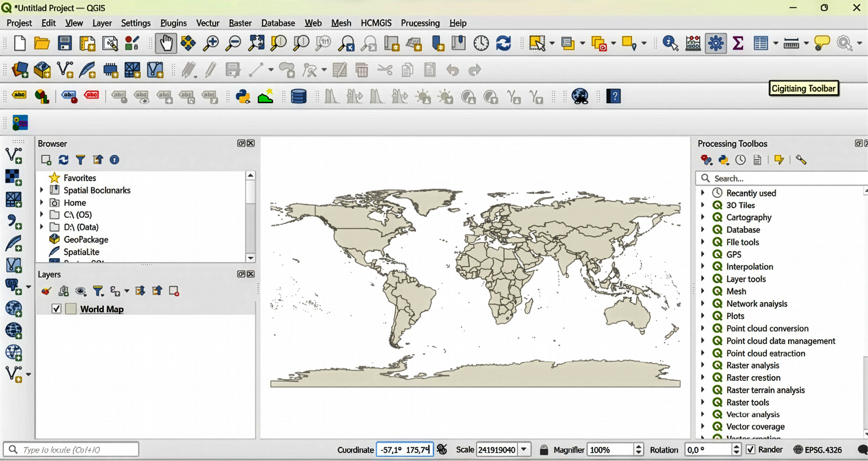The width and height of the screenshot is (868, 461).
Task: Click the Help question mark icon
Action: [x=614, y=96]
